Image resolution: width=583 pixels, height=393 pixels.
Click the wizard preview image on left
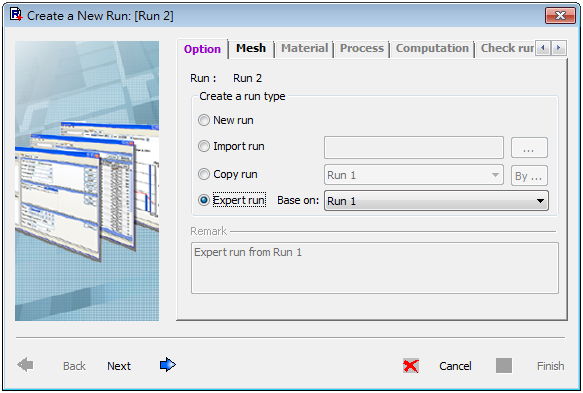pyautogui.click(x=87, y=181)
